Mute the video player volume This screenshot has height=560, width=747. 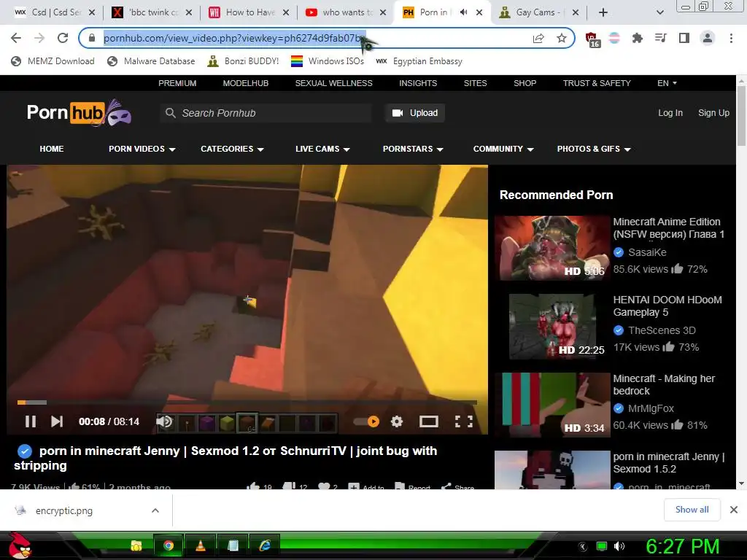164,421
